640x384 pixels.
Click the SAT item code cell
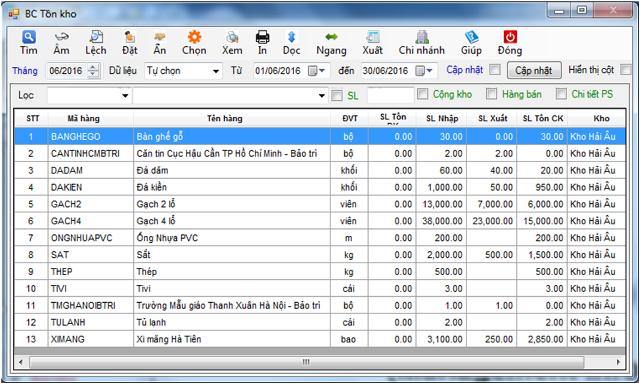[91, 255]
